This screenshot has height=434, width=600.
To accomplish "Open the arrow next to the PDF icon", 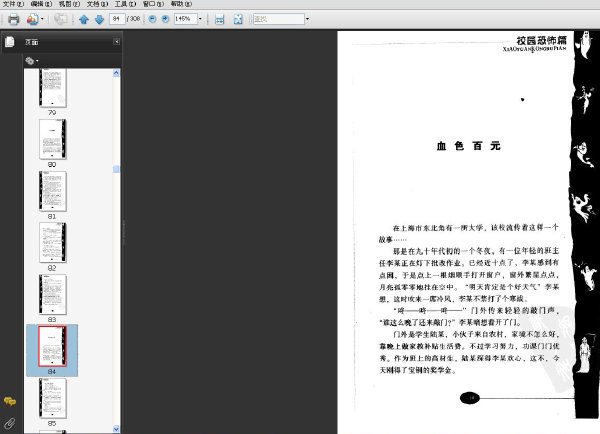I will (42, 19).
